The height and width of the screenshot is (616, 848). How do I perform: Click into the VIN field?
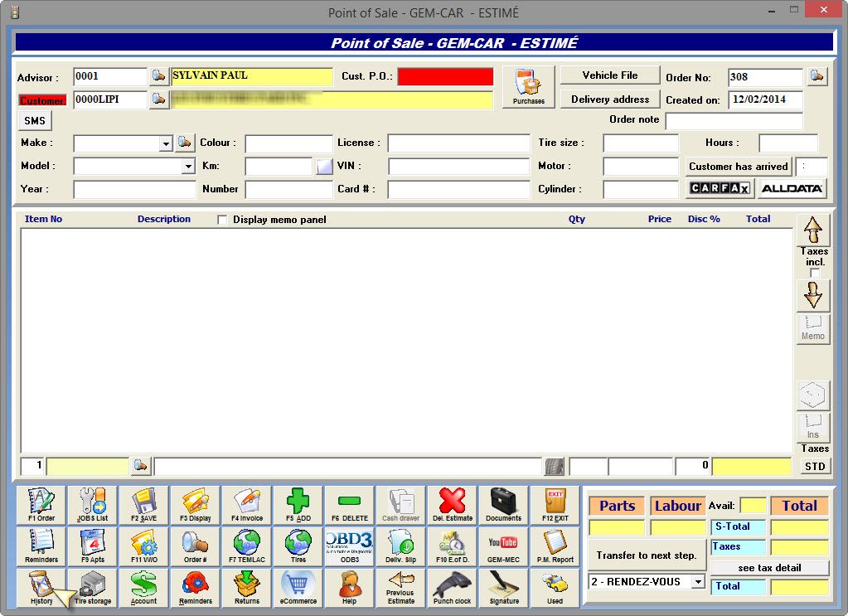click(458, 166)
